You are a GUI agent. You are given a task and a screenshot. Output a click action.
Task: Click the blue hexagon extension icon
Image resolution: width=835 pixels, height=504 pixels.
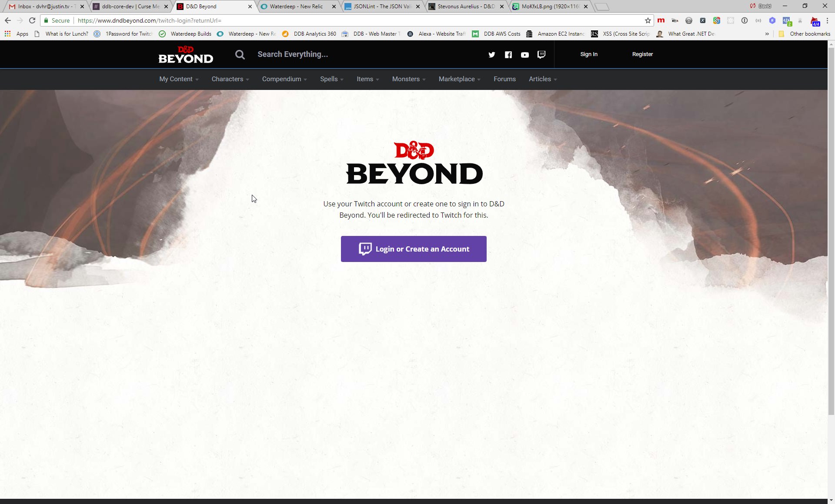coord(772,20)
